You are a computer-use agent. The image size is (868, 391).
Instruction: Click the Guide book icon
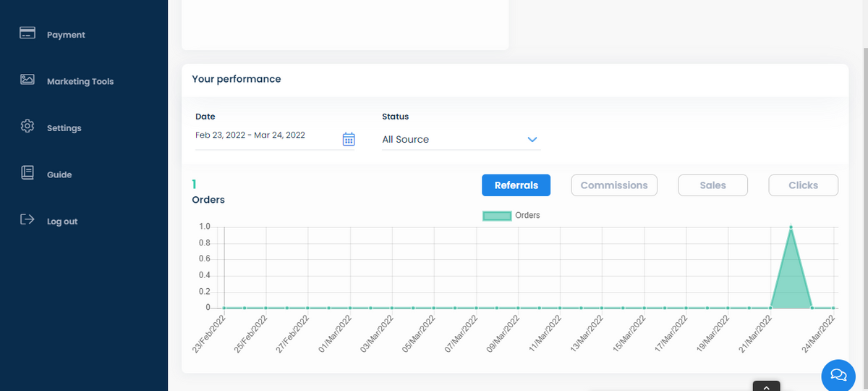tap(27, 173)
